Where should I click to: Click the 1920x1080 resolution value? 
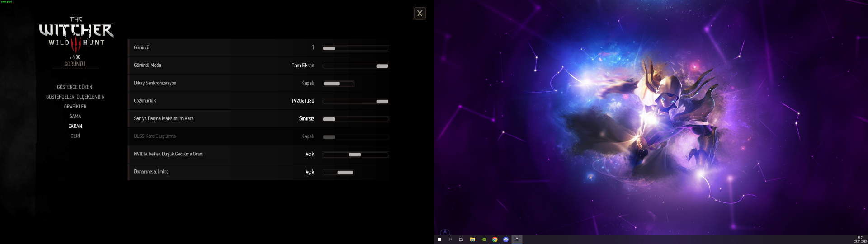click(x=303, y=101)
